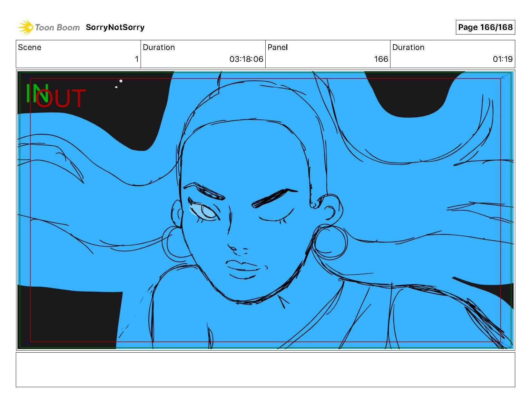Click the Scene label
The width and height of the screenshot is (532, 411).
pos(30,47)
